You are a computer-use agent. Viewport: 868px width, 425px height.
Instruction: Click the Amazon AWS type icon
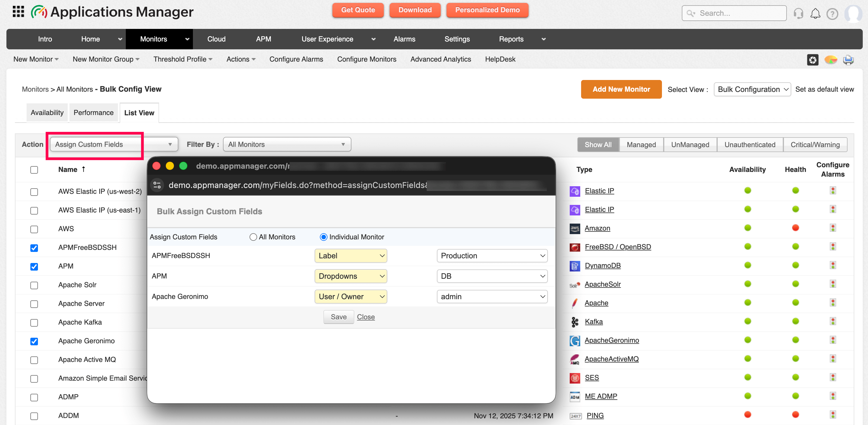[574, 229]
